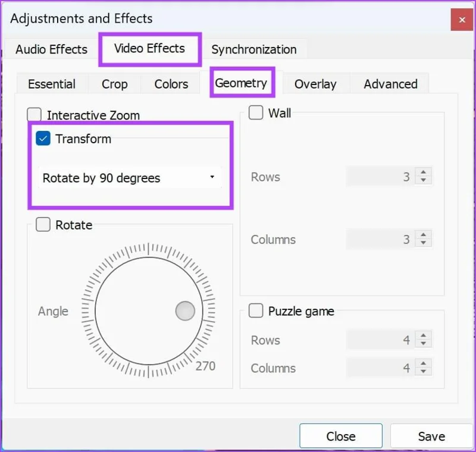
Task: Click the Angle rotation dial knob
Action: pos(185,311)
